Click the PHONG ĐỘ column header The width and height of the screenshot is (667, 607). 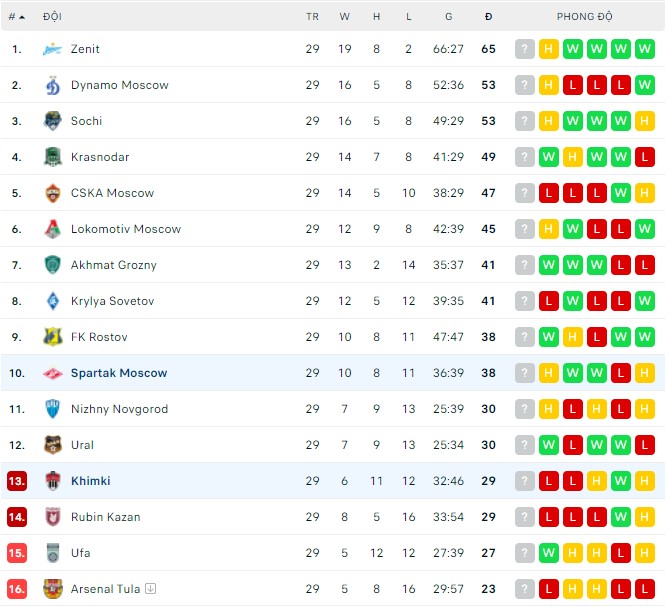(x=584, y=17)
